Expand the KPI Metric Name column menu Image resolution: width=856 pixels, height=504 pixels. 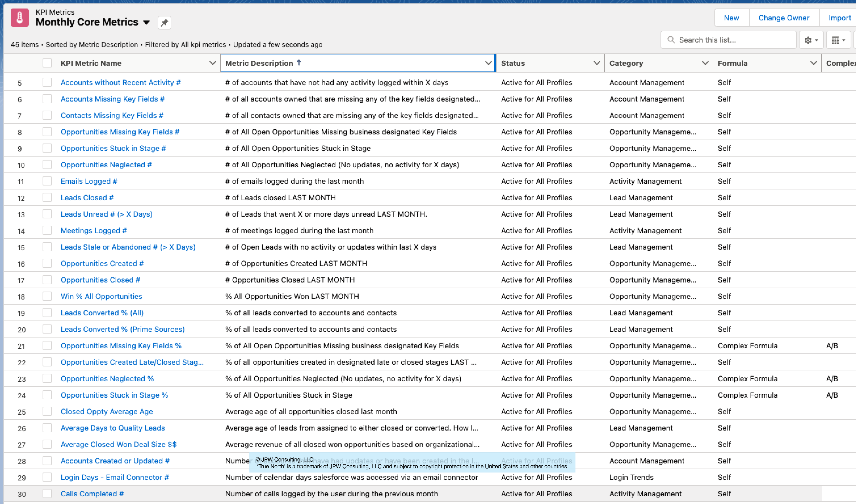213,63
